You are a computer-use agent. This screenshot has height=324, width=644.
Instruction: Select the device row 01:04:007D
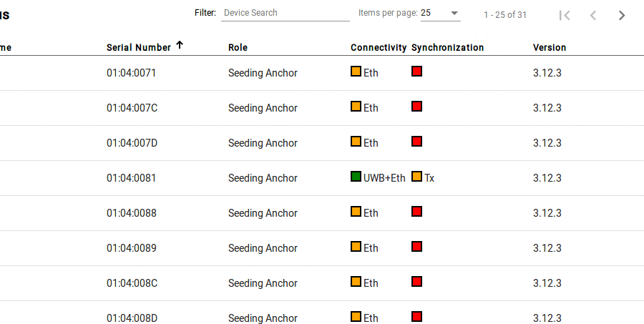coord(322,143)
